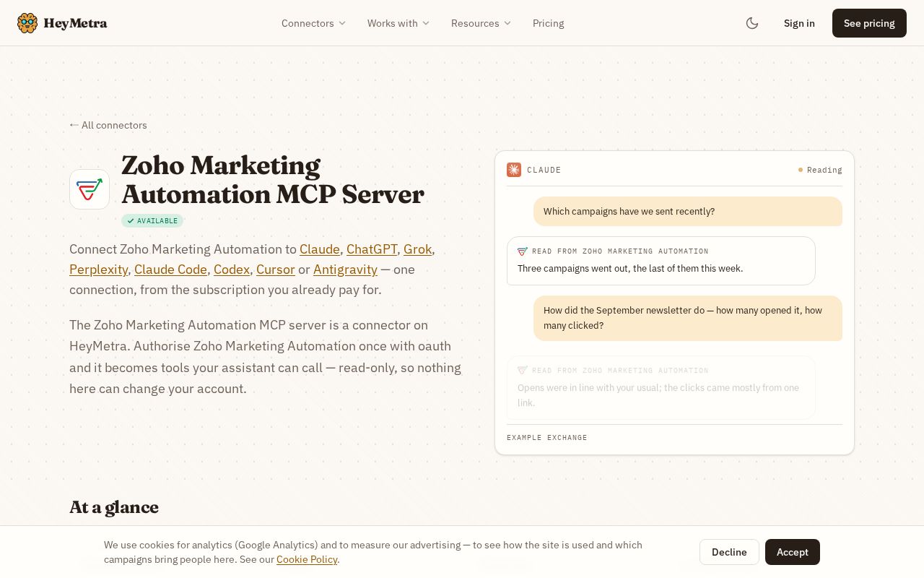Click the 'Three campaigns went out' reply text
The width and height of the screenshot is (924, 578).
630,268
